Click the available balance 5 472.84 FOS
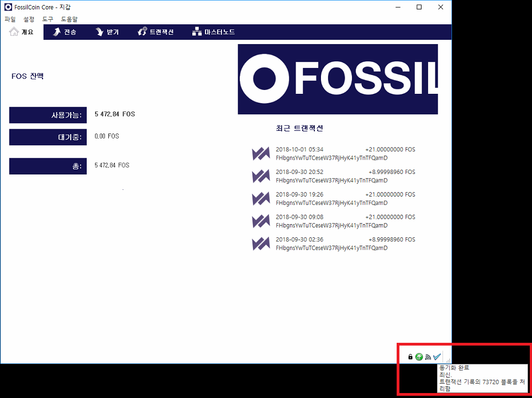Image resolution: width=532 pixels, height=398 pixels. tap(115, 114)
